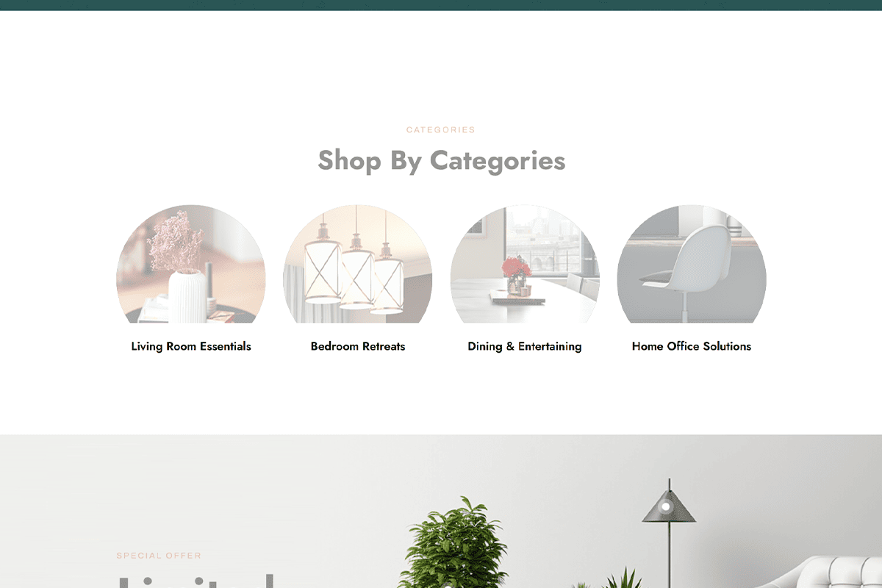Click the large cropped headline under SPECIAL OFFER
882x588 pixels.
[196, 581]
